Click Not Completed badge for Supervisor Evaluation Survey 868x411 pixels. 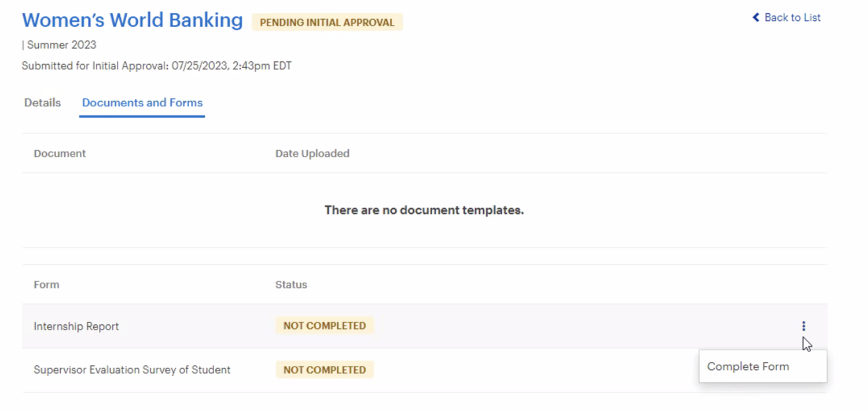point(325,370)
